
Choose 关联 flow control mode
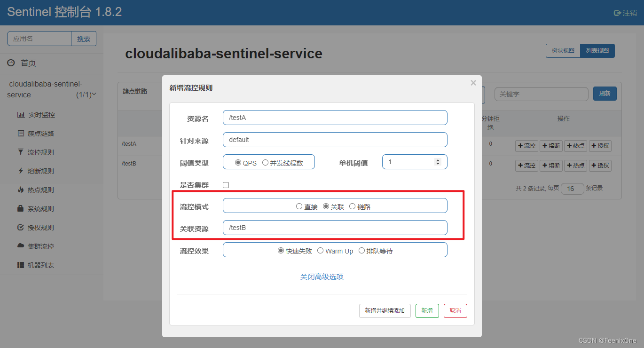[326, 206]
